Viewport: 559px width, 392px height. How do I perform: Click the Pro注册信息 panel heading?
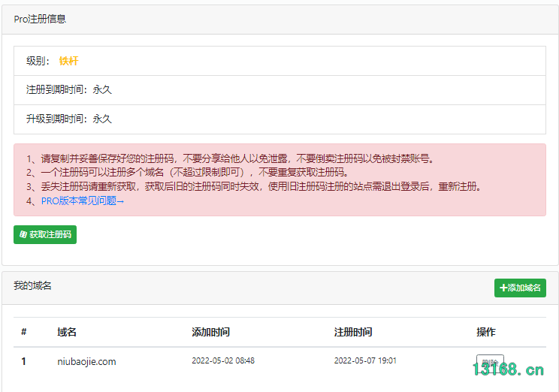[x=40, y=19]
